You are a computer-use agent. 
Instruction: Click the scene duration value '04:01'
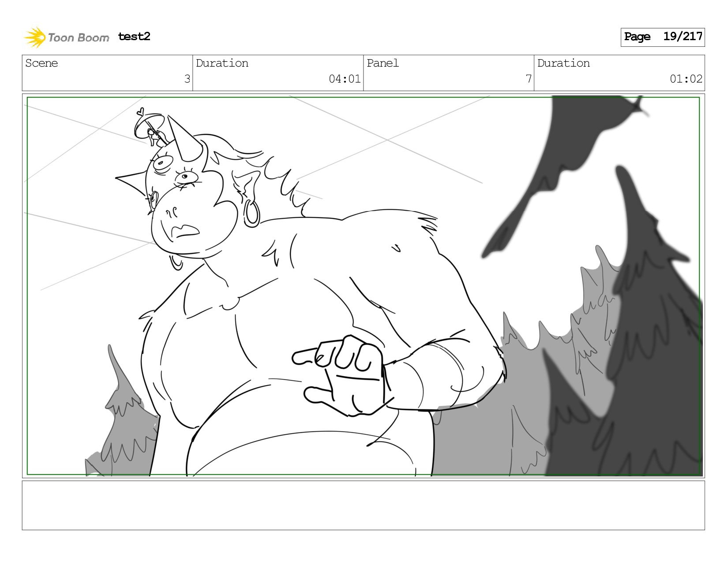tap(345, 79)
